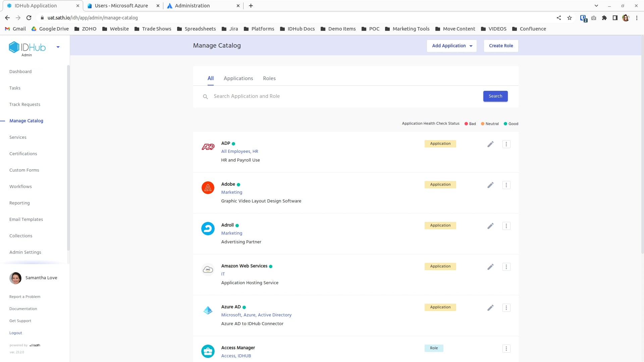Switch to Administration browser tab
Screen dimensions: 644x362
[203, 6]
